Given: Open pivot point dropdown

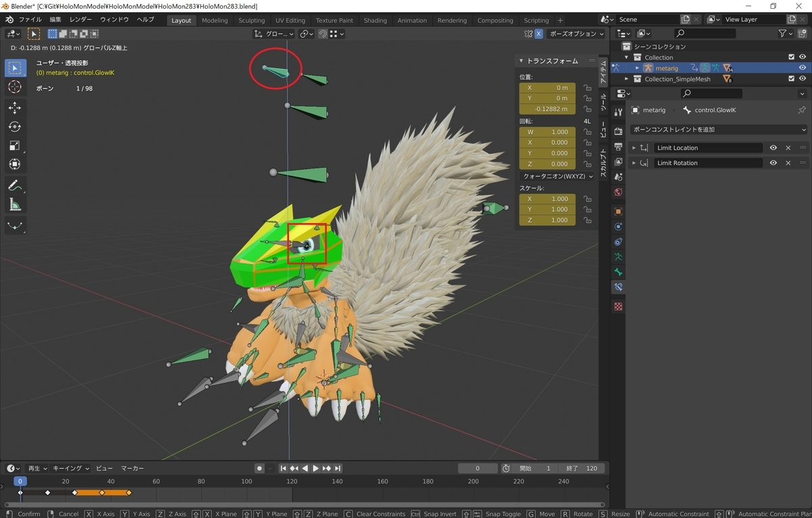Looking at the screenshot, I should 307,34.
